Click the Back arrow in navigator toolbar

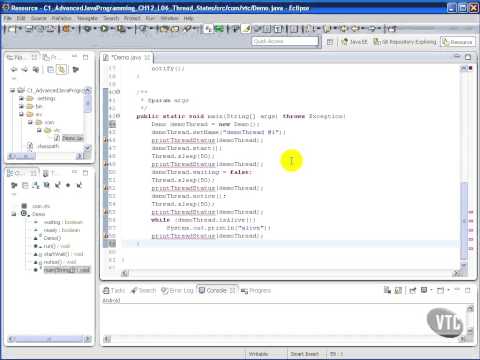click(x=14, y=69)
